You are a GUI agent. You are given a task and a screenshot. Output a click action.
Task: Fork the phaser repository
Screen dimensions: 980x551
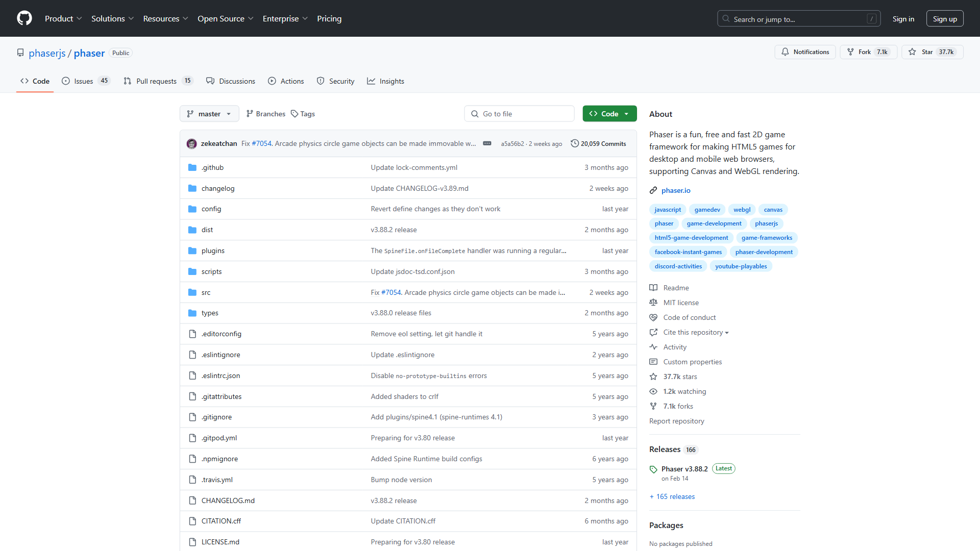868,52
